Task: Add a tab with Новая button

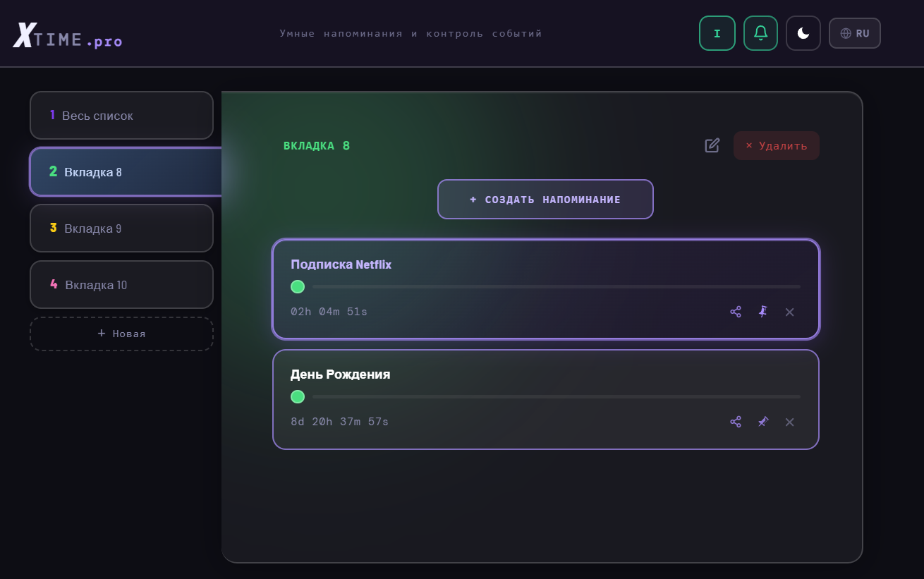Action: [x=121, y=334]
